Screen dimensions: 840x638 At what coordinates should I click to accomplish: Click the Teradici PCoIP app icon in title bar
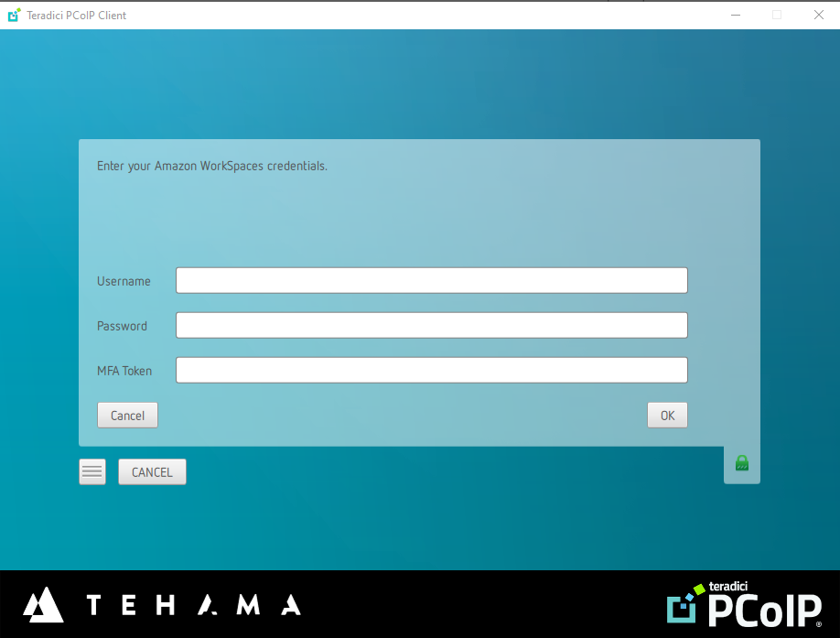pyautogui.click(x=14, y=15)
